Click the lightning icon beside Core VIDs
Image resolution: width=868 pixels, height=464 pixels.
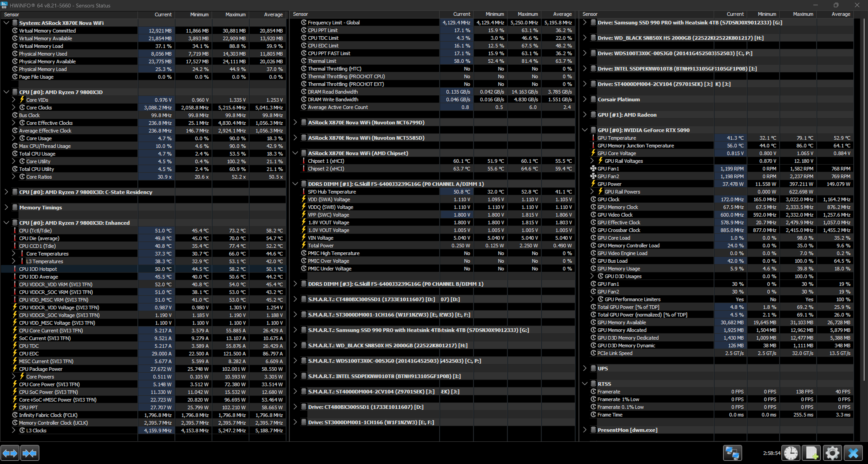(22, 100)
